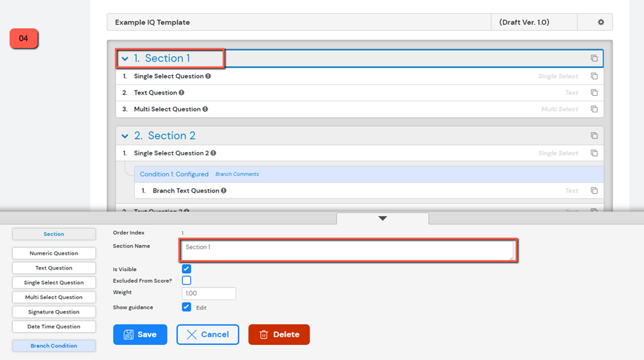Click the Weight value field
The height and width of the screenshot is (360, 644).
tap(208, 293)
